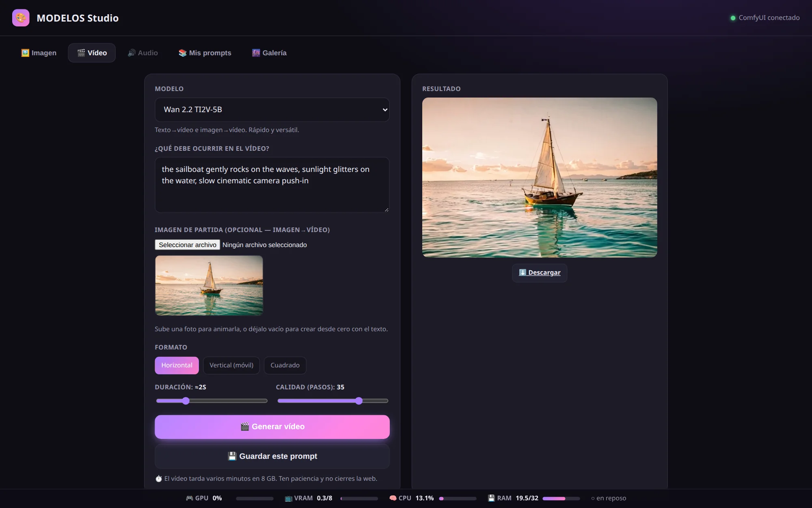The width and height of the screenshot is (812, 508).
Task: Open the Wan 2.2 TI2V-5B model dropdown
Action: (272, 110)
